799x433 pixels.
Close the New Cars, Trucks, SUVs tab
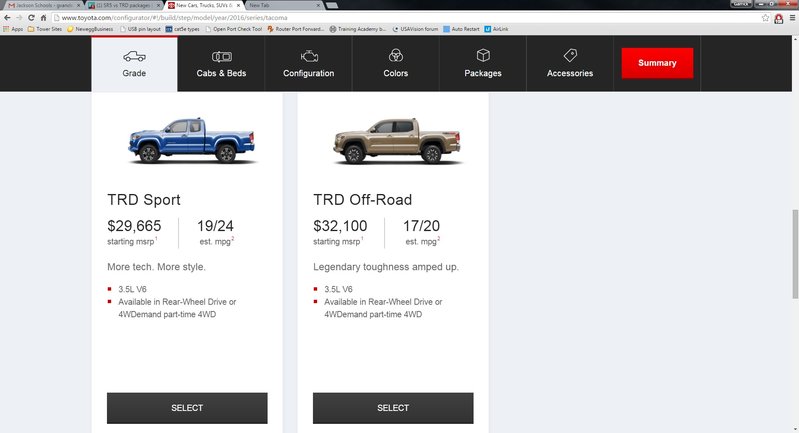pos(238,5)
